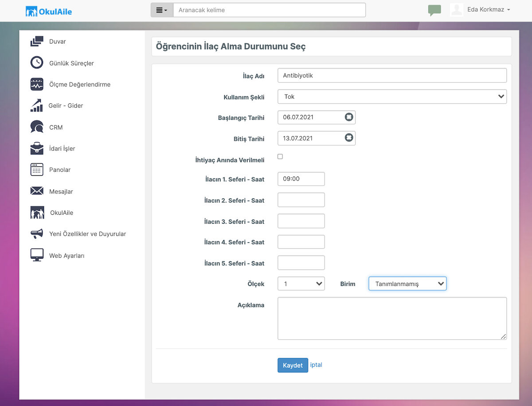Enable İhtiyaç Anında Verilmeli checkbox
This screenshot has height=406, width=532.
tap(280, 157)
